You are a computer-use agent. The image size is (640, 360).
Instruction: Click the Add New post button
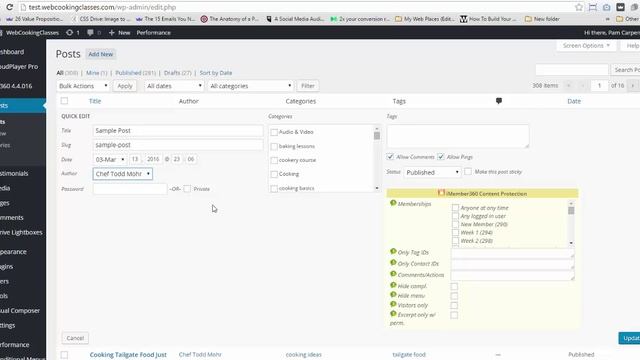[x=100, y=54]
